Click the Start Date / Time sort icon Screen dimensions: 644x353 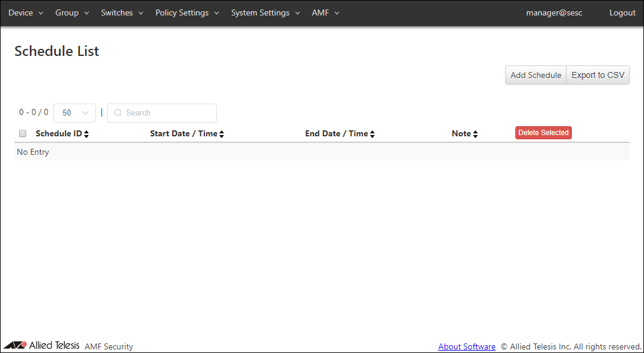click(x=222, y=135)
